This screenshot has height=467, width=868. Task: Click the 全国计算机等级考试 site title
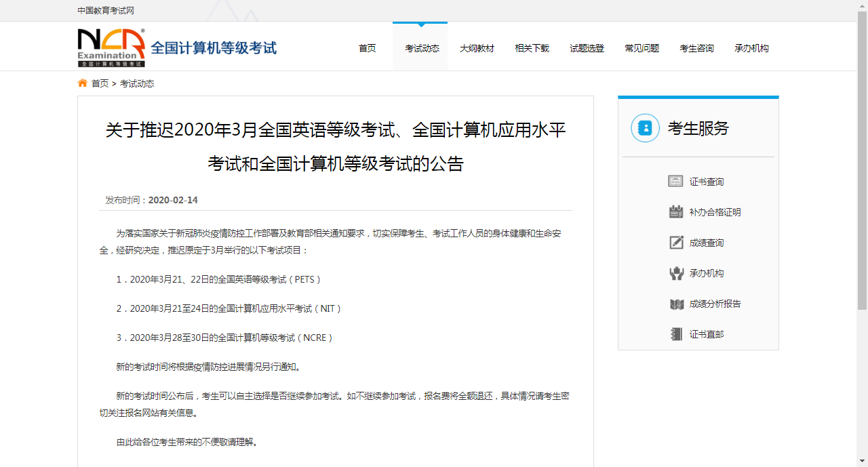[214, 48]
